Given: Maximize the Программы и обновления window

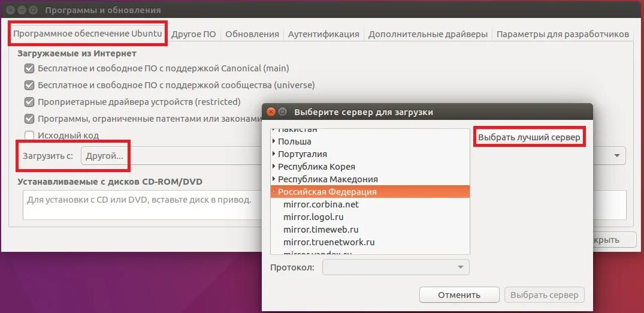Looking at the screenshot, I should [x=34, y=10].
